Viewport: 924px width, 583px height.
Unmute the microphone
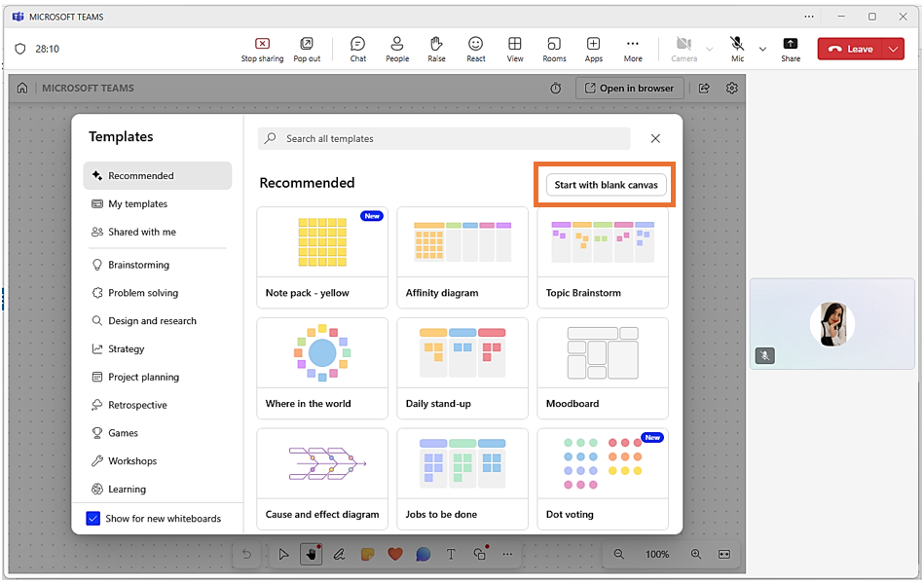click(x=737, y=48)
